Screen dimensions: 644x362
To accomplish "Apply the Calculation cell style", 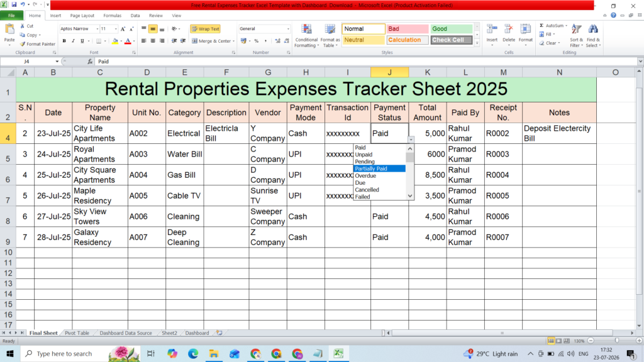I will 408,40.
